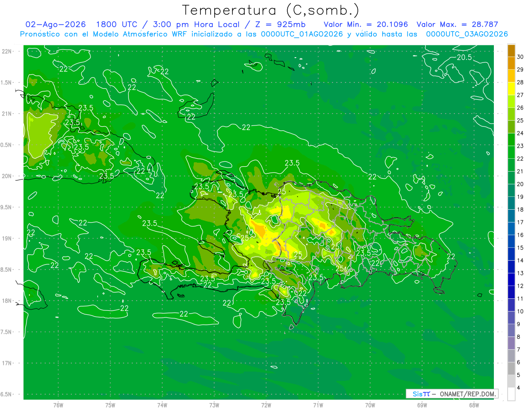Click the orange legend swatch between 29 and 30
532x411 pixels.
tap(511, 63)
